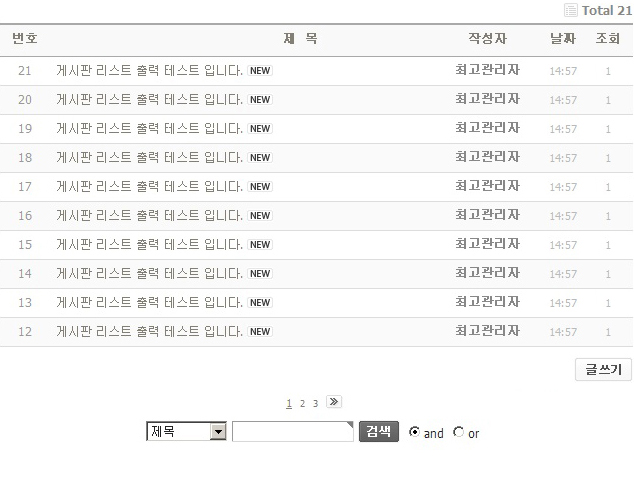634x488 pixels.
Task: Open post number 20 title
Action: pyautogui.click(x=150, y=100)
